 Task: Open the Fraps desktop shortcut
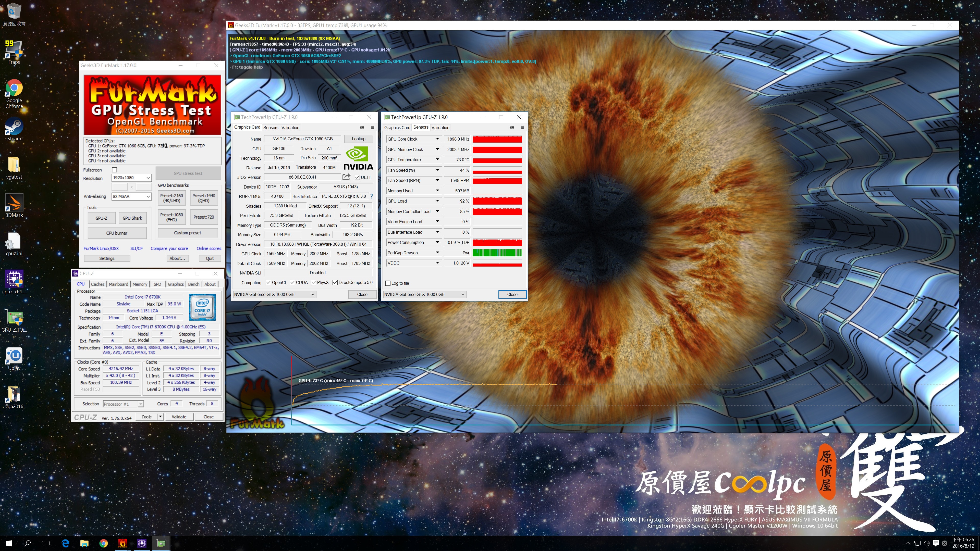[14, 52]
